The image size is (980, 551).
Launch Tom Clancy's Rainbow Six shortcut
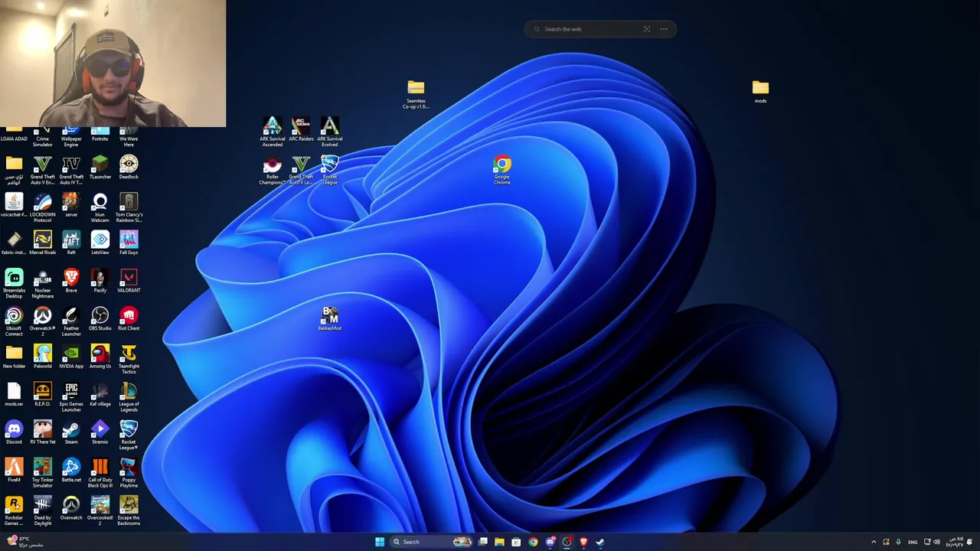click(129, 207)
